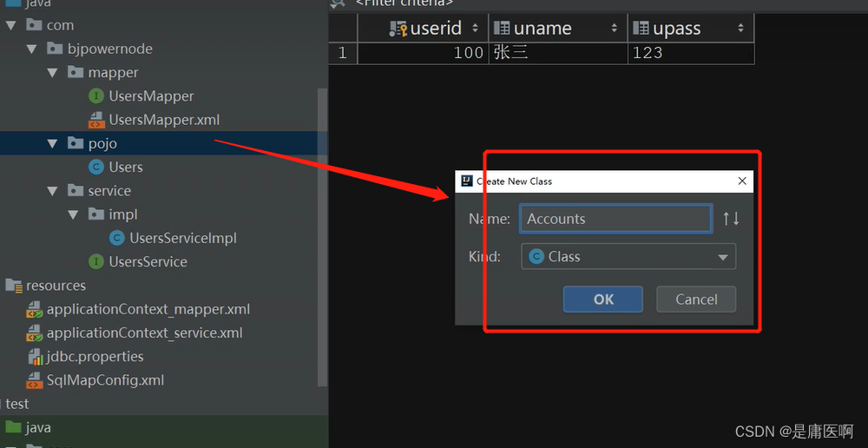This screenshot has height=448, width=868.
Task: Click the impl package folder icon
Action: (95, 214)
